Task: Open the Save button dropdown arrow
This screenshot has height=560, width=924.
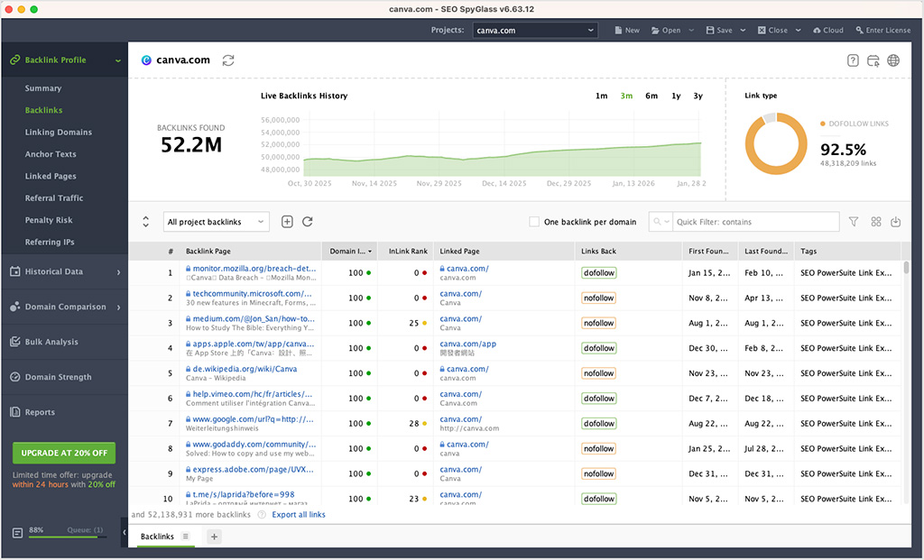Action: point(743,30)
